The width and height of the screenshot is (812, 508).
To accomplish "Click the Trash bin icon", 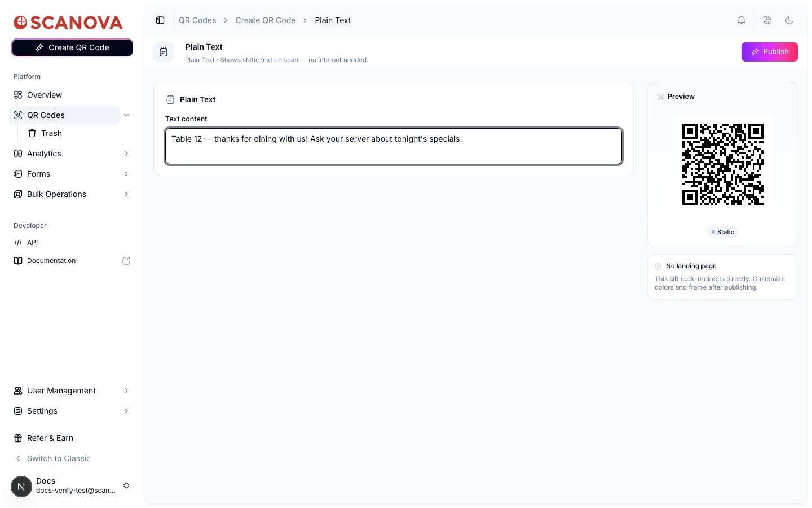I will pos(32,133).
